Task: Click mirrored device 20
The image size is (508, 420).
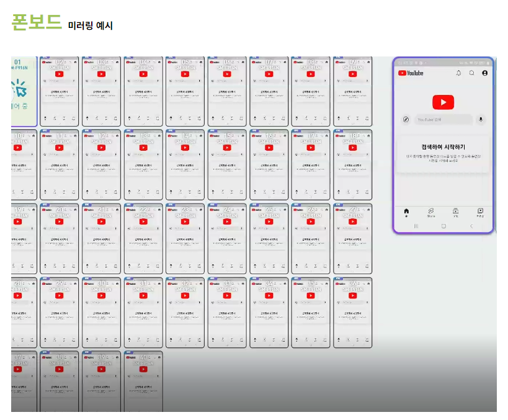Action: tap(60, 238)
